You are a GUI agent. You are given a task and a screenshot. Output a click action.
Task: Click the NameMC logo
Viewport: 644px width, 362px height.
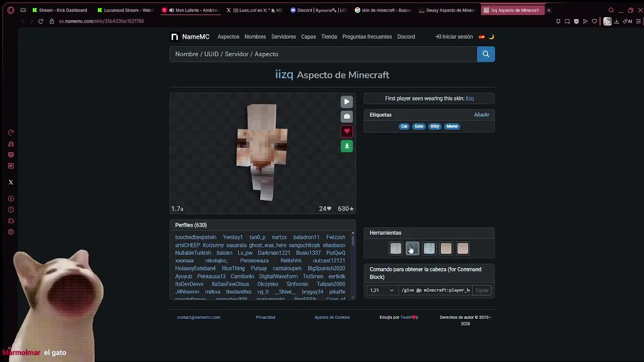(190, 37)
